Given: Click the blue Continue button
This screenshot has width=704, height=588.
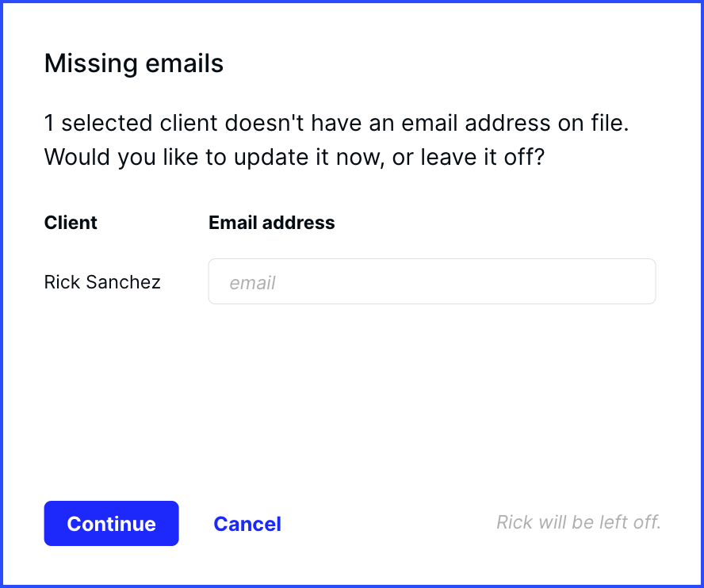Looking at the screenshot, I should pos(111,523).
